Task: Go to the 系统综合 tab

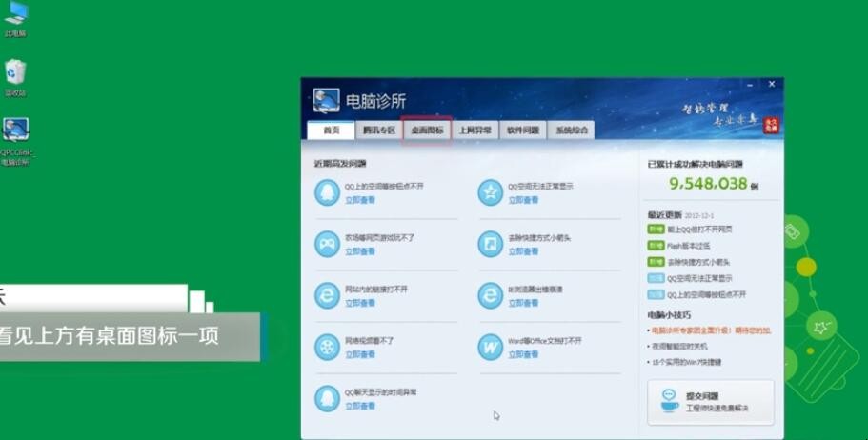Action: pyautogui.click(x=572, y=130)
